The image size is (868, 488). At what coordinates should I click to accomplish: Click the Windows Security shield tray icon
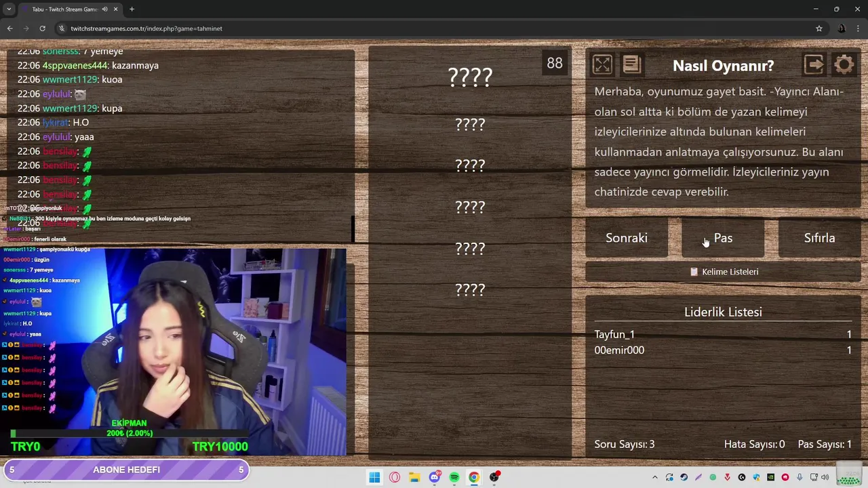[756, 477]
